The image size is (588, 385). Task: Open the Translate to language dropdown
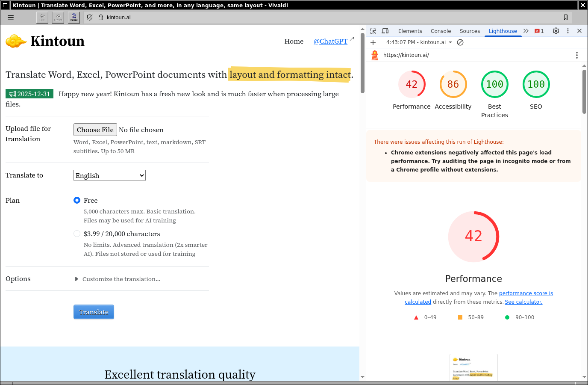click(x=109, y=175)
